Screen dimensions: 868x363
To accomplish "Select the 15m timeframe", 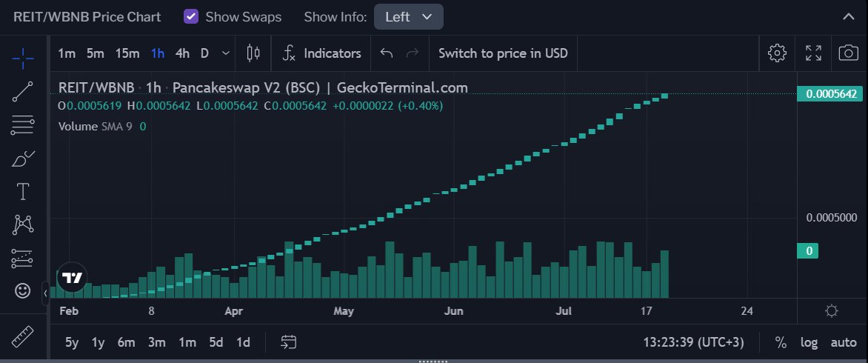I will (x=127, y=53).
